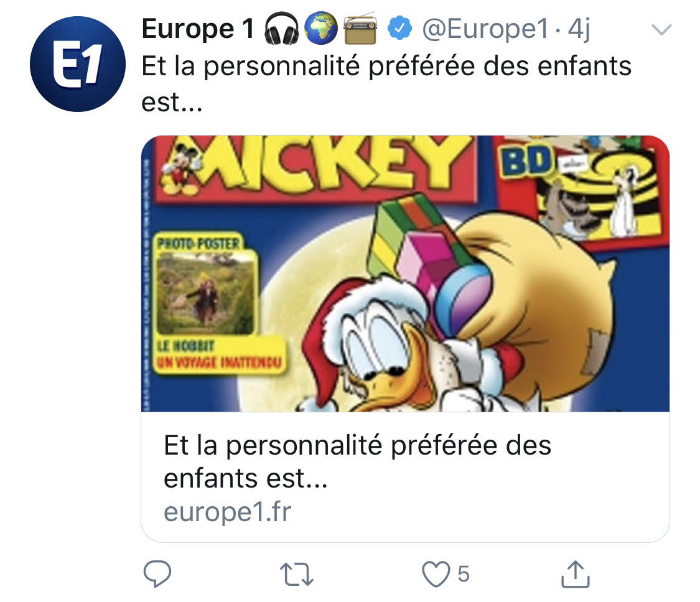
Task: Expand the tweet options chevron
Action: click(661, 30)
